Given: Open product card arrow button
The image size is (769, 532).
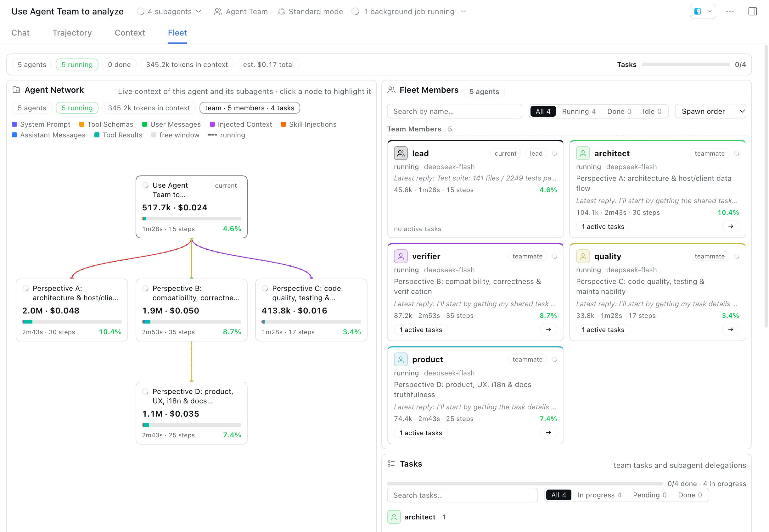Looking at the screenshot, I should click(x=548, y=432).
